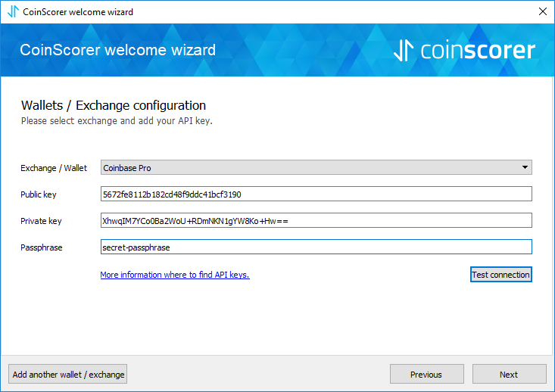Viewport: 555px width, 392px height.
Task: Open the Exchange / Wallet dropdown arrow
Action: pyautogui.click(x=525, y=167)
